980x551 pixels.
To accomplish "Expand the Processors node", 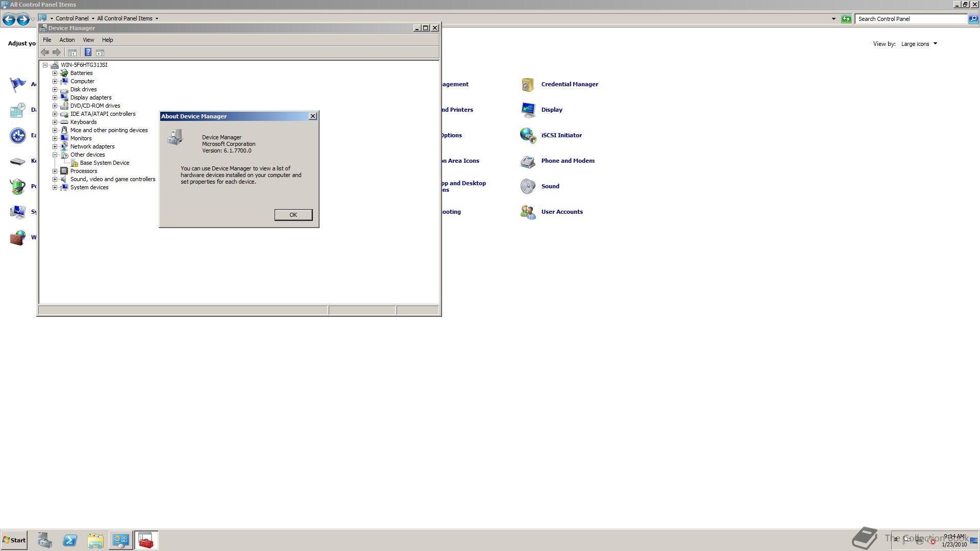I will pyautogui.click(x=55, y=171).
